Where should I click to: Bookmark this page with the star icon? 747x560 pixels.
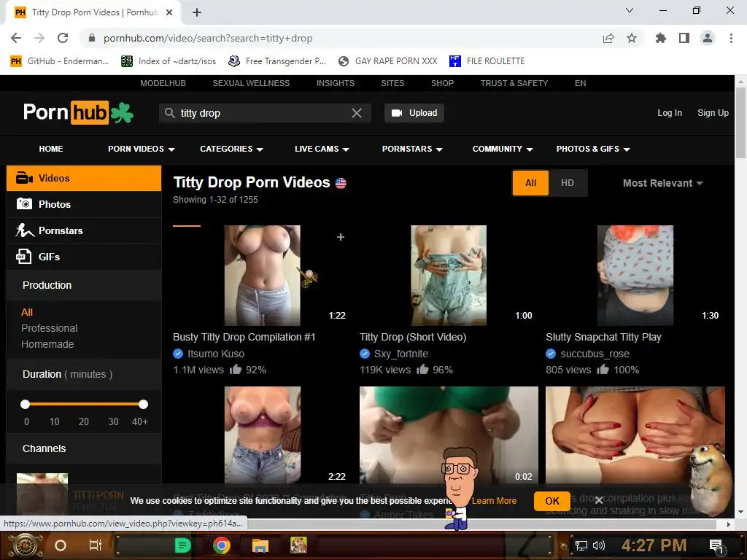pos(632,38)
